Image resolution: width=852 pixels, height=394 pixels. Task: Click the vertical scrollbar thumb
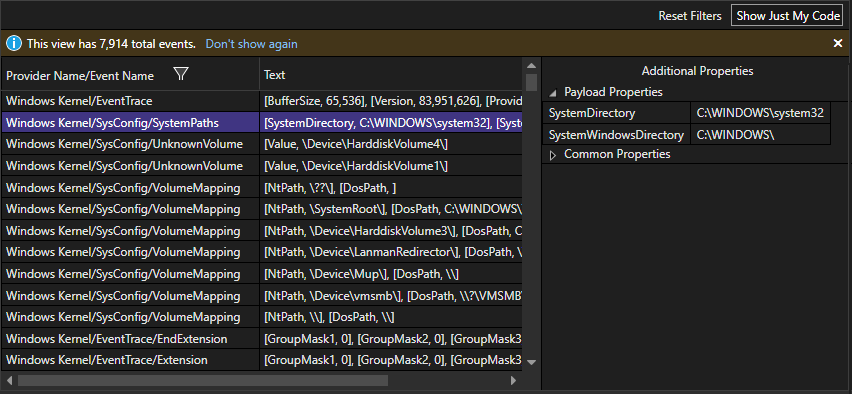531,83
